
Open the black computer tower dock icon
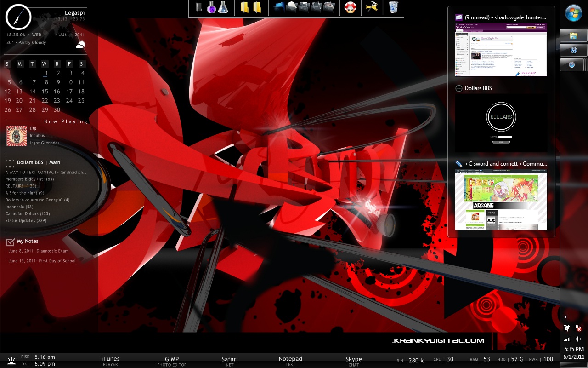tap(198, 7)
